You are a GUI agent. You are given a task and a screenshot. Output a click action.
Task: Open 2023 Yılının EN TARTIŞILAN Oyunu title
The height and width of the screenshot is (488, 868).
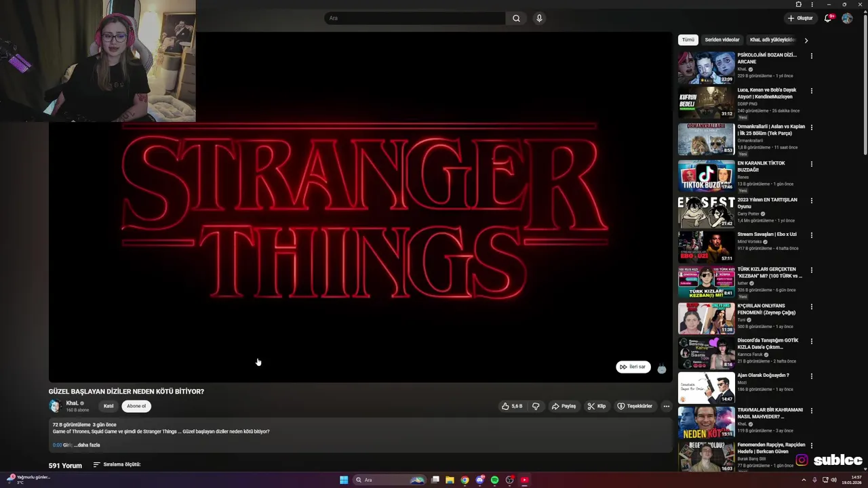pos(767,203)
